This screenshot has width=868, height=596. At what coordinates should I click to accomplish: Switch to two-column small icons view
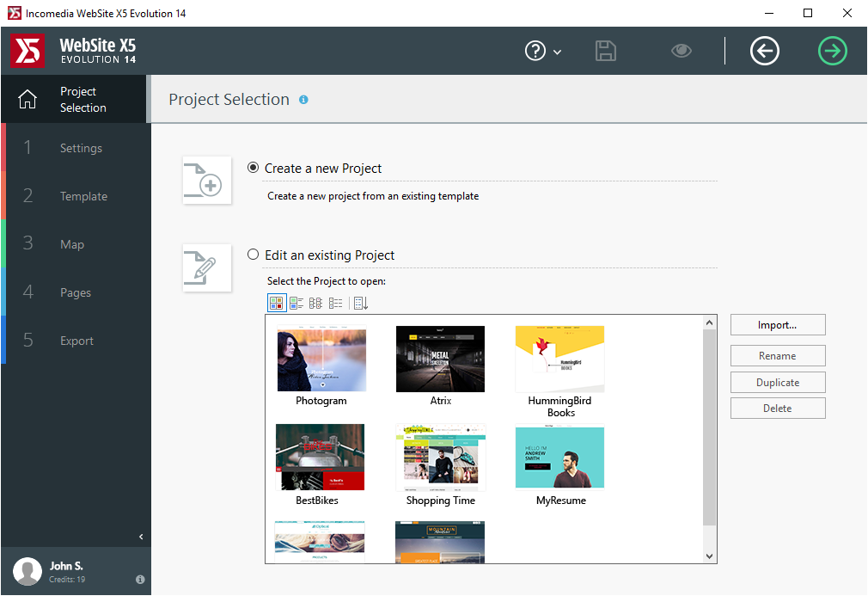point(315,303)
